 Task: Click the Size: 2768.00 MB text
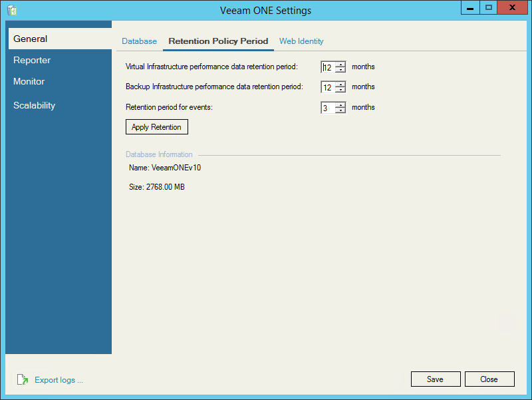(157, 187)
